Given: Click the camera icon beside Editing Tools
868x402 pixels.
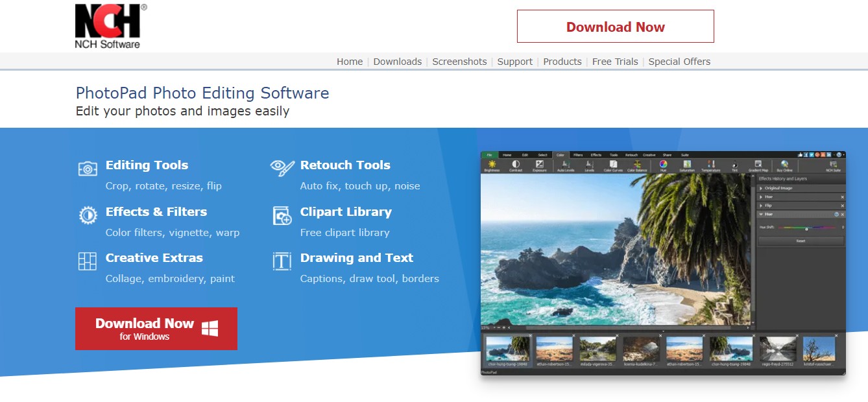Looking at the screenshot, I should (88, 168).
